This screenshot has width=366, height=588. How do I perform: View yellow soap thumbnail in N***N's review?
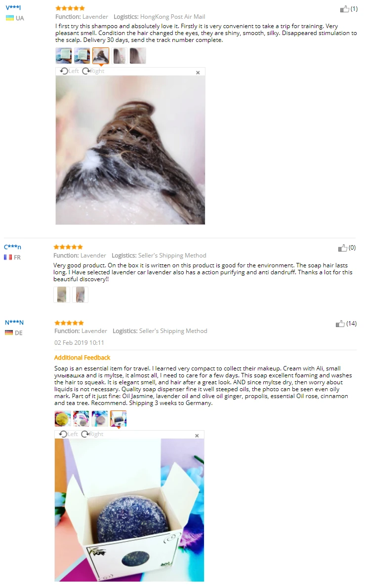(63, 418)
